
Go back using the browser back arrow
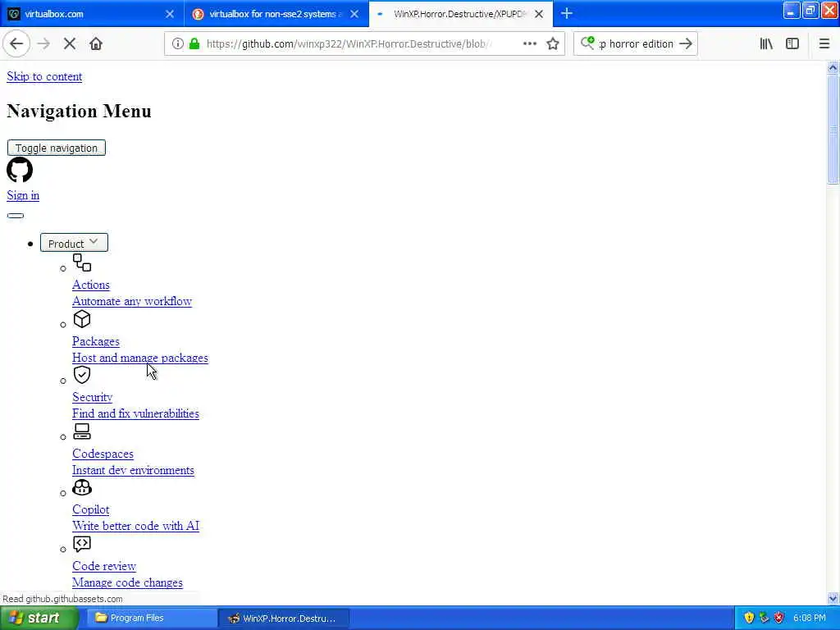click(x=16, y=44)
